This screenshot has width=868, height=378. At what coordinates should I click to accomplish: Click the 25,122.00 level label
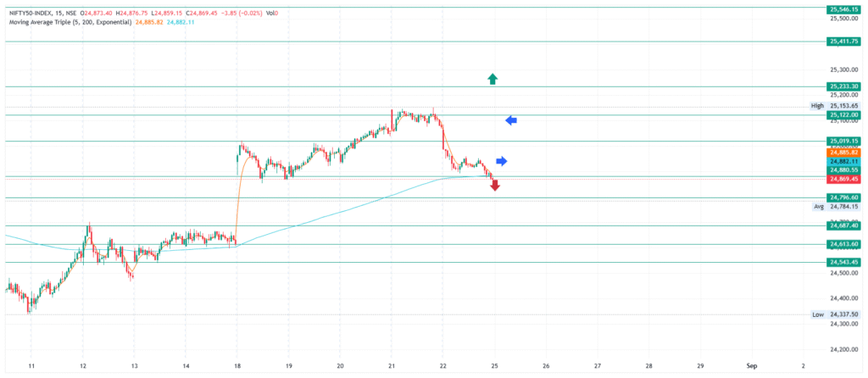(x=844, y=114)
